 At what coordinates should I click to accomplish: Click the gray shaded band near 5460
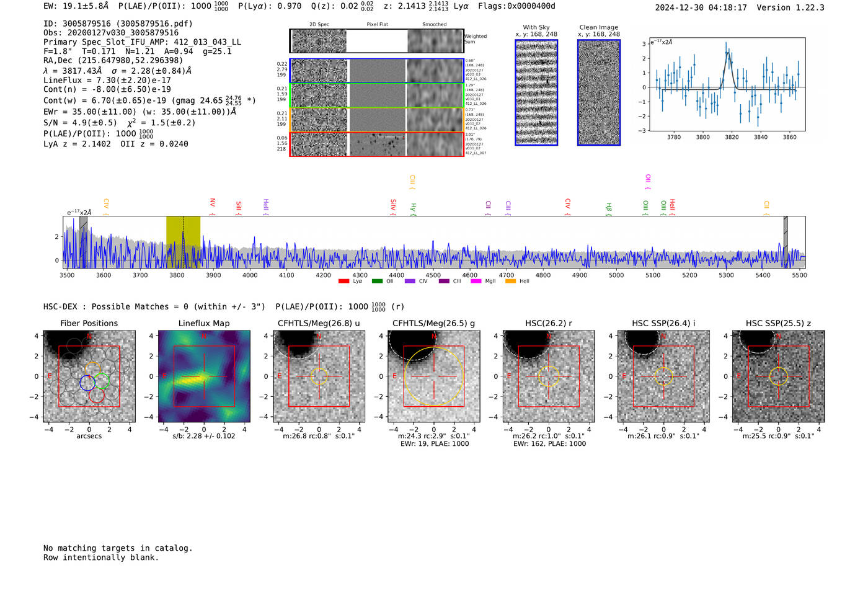786,242
